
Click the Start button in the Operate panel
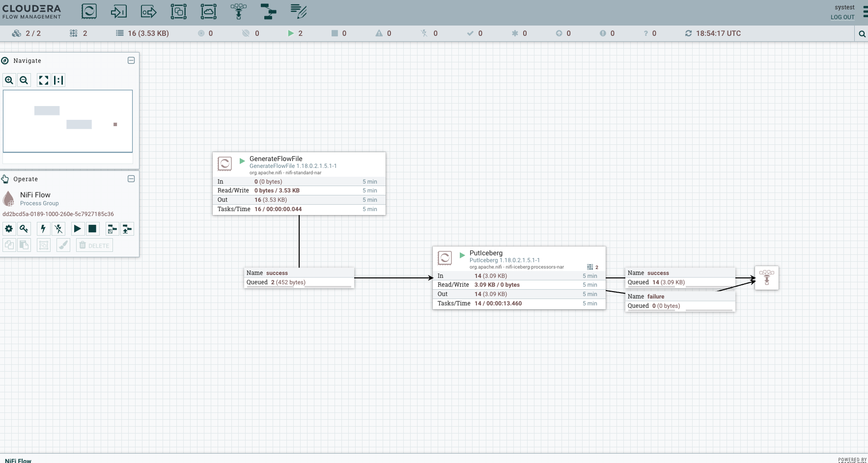(x=77, y=229)
